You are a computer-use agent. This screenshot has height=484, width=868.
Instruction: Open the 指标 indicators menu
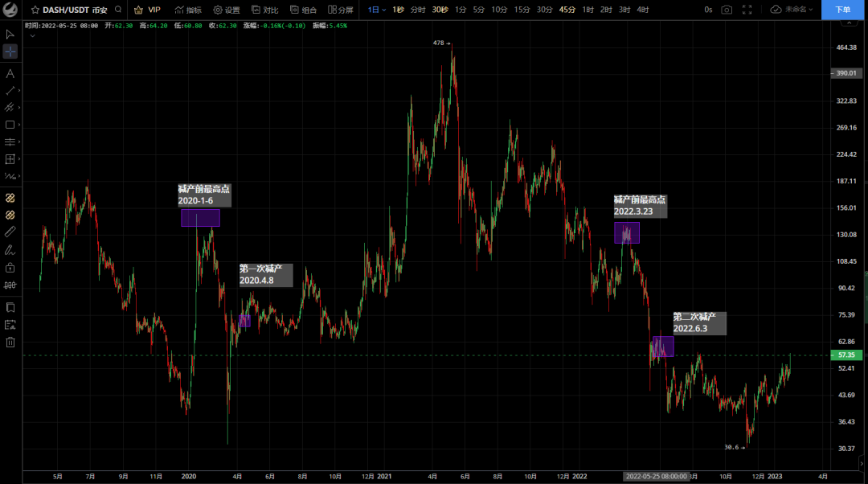point(188,10)
